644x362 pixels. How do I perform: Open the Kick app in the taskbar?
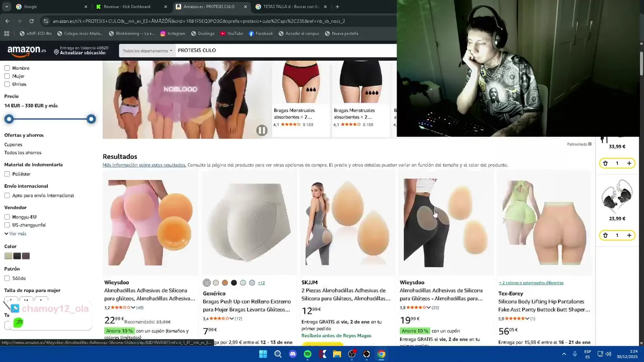point(323,354)
